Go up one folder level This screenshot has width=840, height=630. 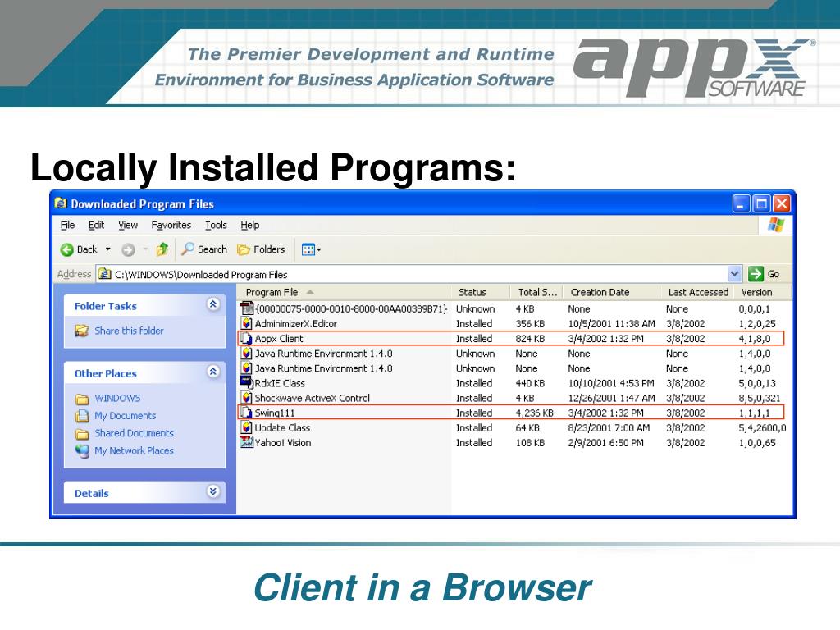(x=162, y=249)
